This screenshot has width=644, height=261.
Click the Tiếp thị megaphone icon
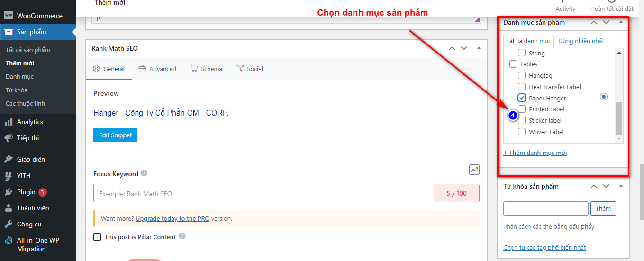point(9,138)
